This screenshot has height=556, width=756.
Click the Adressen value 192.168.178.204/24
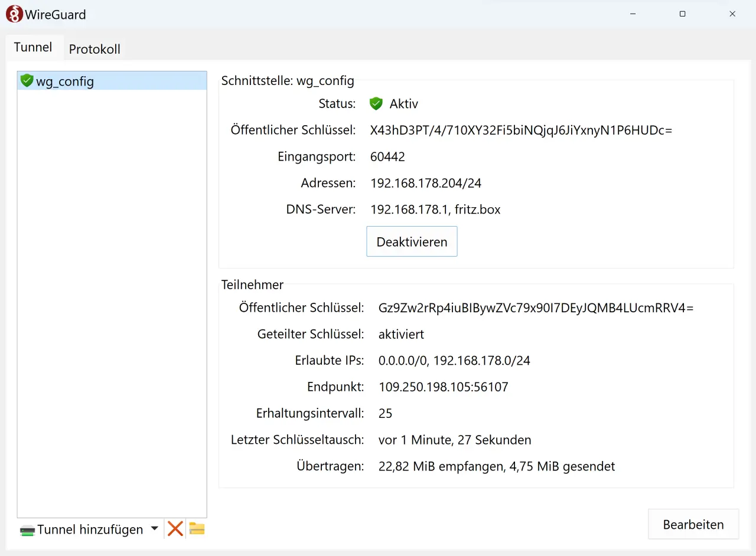[425, 184]
